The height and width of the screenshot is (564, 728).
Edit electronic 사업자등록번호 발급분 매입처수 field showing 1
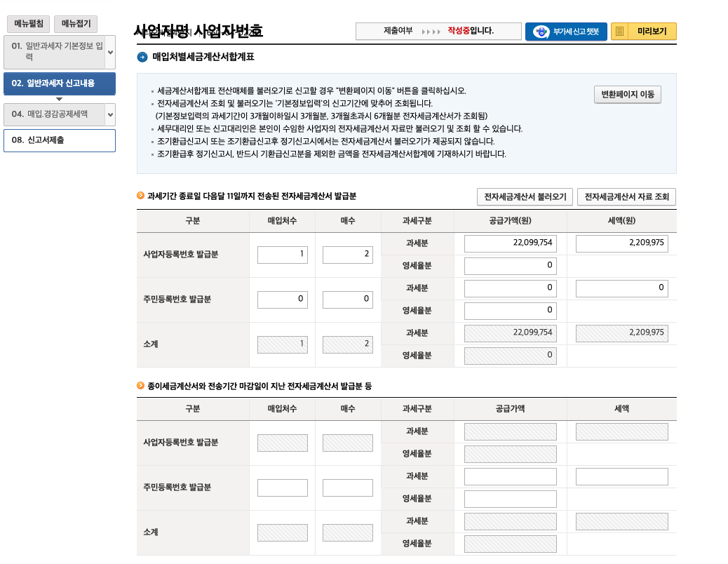pyautogui.click(x=282, y=255)
